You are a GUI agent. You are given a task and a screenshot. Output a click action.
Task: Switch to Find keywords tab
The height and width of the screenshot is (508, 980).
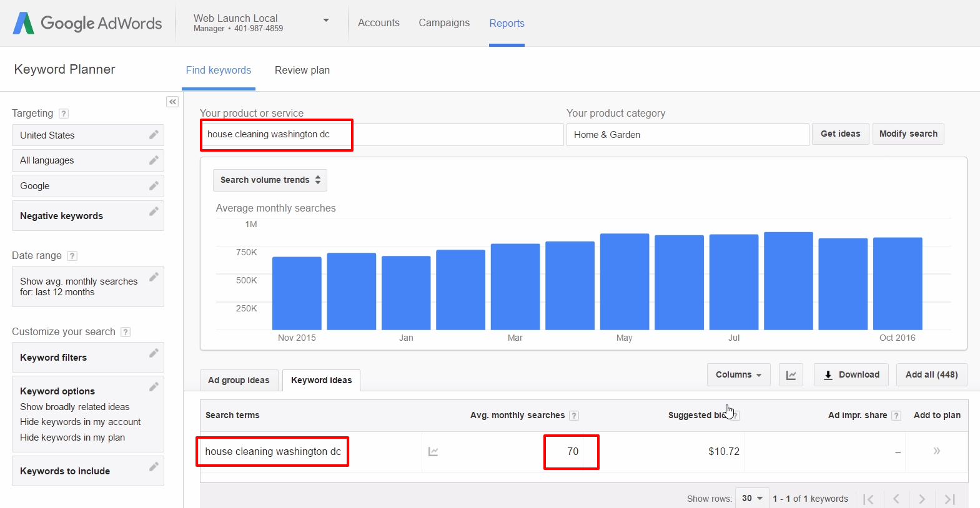pyautogui.click(x=219, y=71)
